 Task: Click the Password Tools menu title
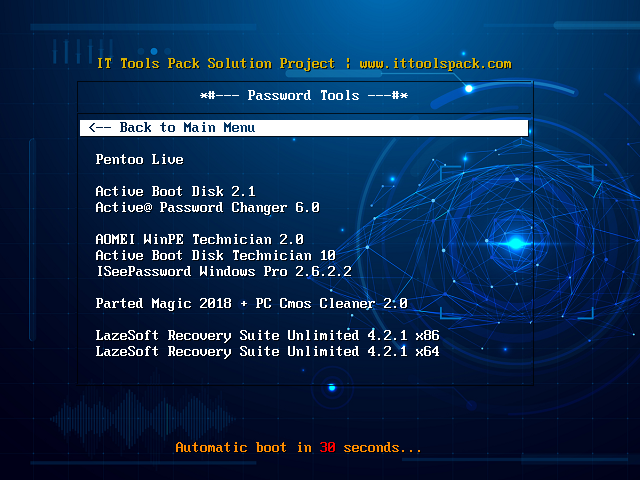coord(304,96)
